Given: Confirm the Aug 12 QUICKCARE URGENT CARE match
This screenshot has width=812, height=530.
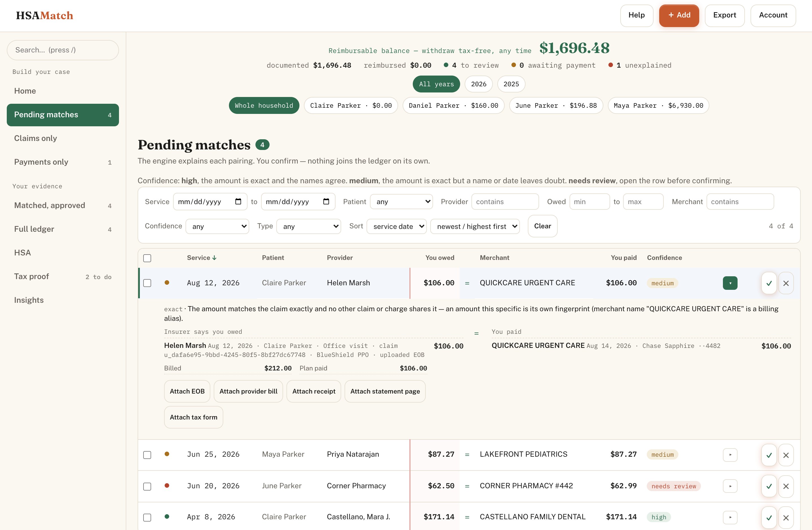Looking at the screenshot, I should pos(769,283).
